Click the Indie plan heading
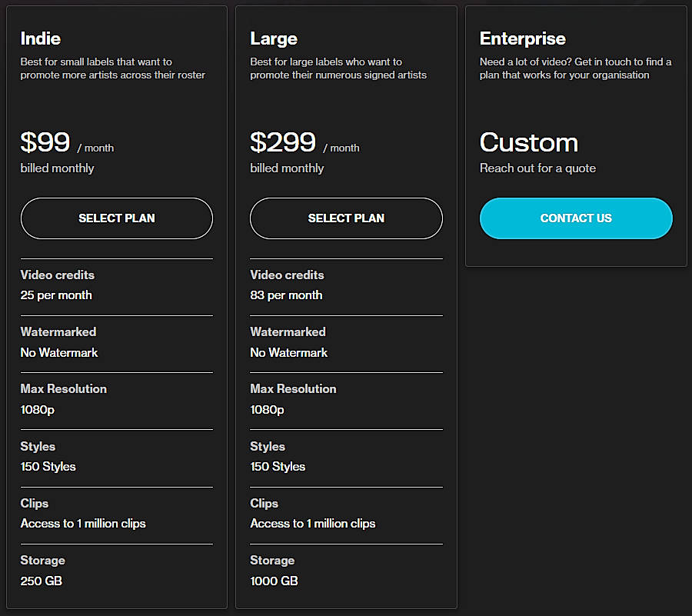This screenshot has height=616, width=692. click(41, 38)
